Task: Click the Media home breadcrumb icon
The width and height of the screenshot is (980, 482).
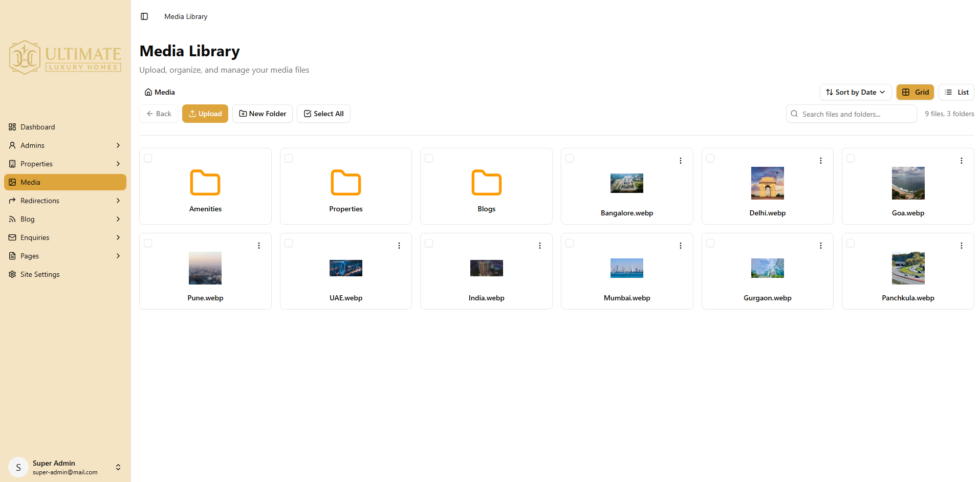Action: click(x=148, y=92)
